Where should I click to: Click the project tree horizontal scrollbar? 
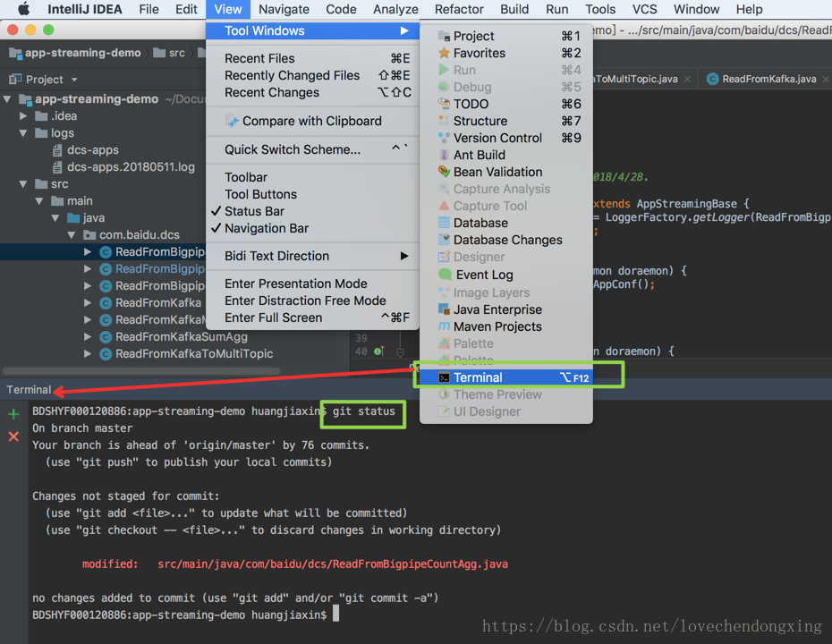[141, 371]
